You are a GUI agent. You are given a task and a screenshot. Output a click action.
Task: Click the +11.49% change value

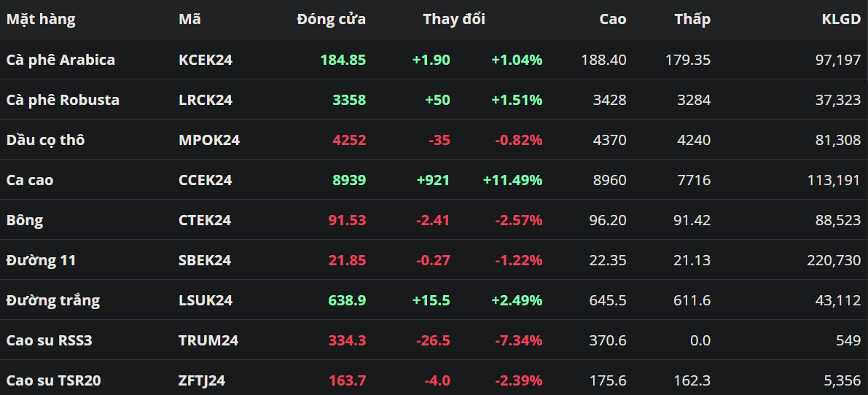point(512,180)
